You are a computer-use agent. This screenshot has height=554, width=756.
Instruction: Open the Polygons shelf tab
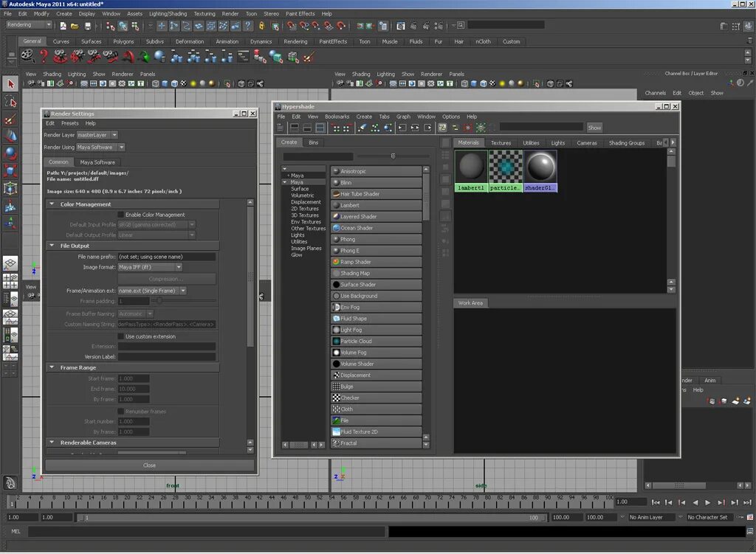pos(123,41)
